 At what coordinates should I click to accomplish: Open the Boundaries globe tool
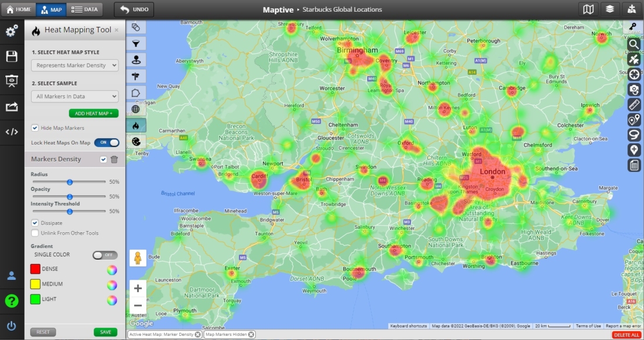[x=136, y=109]
